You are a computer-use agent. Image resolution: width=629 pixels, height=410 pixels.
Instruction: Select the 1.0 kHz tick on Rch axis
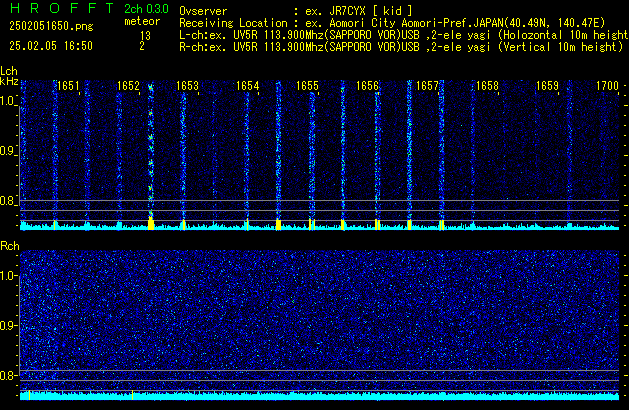8,276
